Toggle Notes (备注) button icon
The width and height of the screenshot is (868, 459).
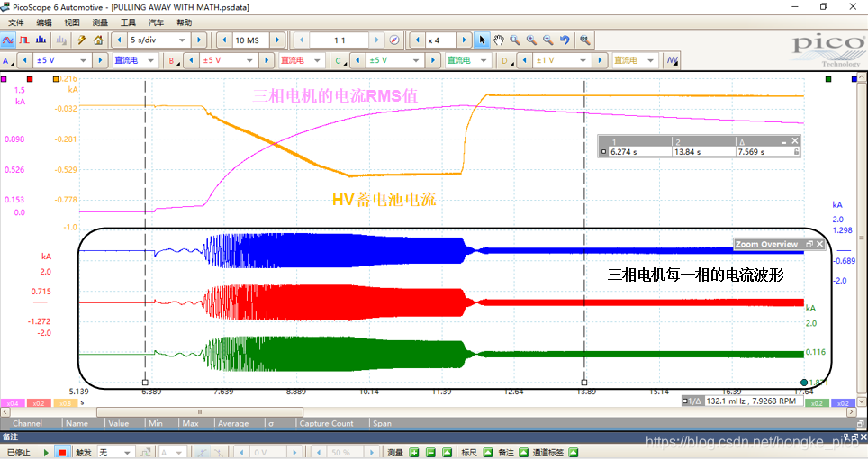524,453
